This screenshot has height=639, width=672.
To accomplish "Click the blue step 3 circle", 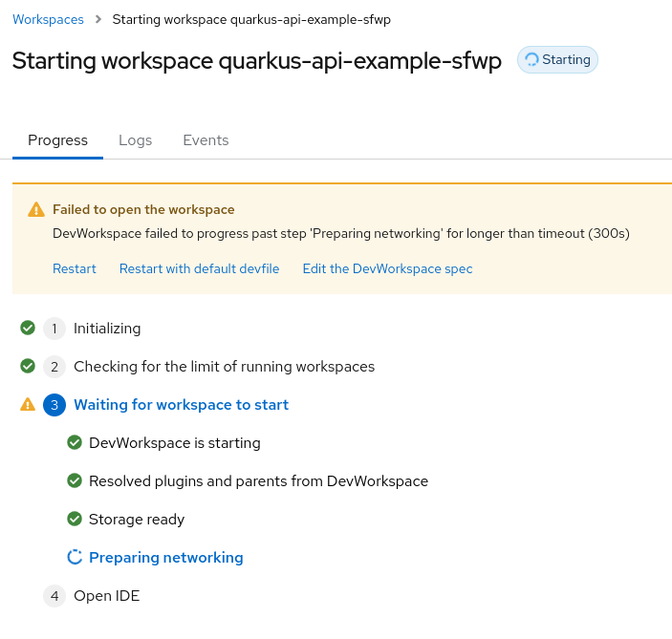I will 54,405.
